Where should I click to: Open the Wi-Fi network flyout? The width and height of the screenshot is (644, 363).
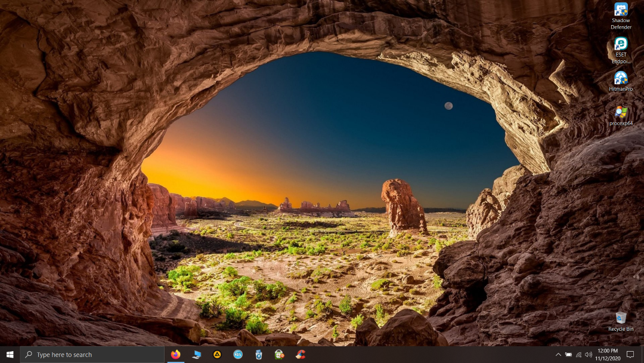[x=578, y=355]
